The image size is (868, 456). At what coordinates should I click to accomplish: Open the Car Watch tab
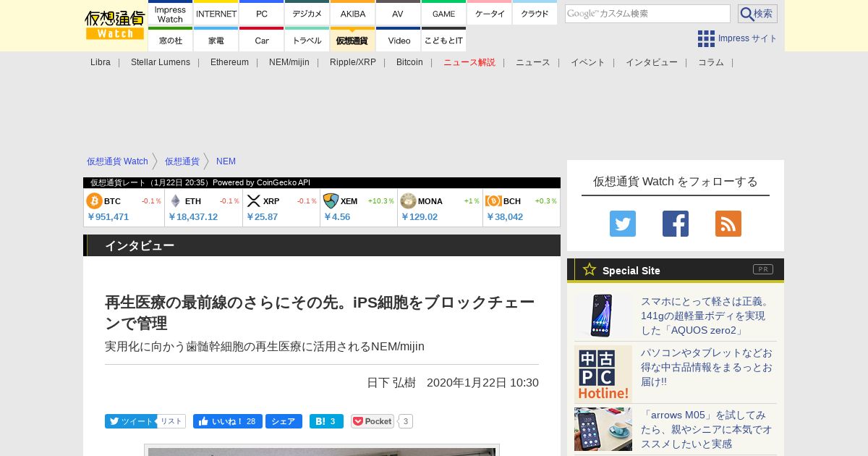(261, 40)
